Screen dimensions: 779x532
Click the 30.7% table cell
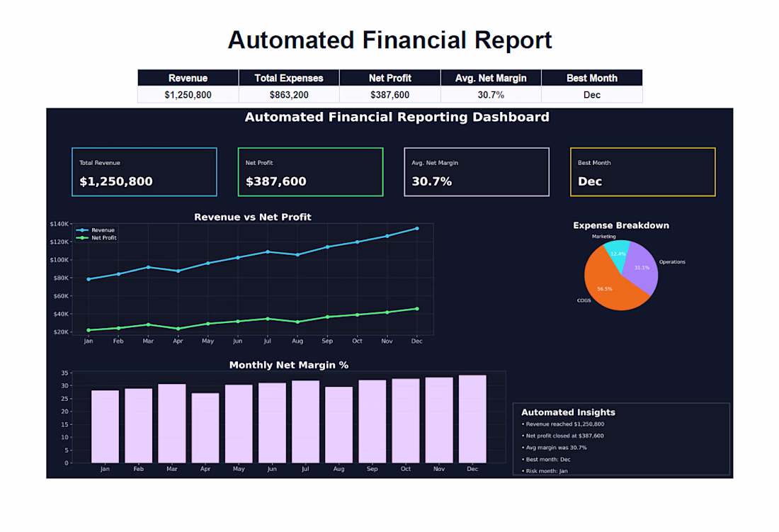pyautogui.click(x=491, y=94)
